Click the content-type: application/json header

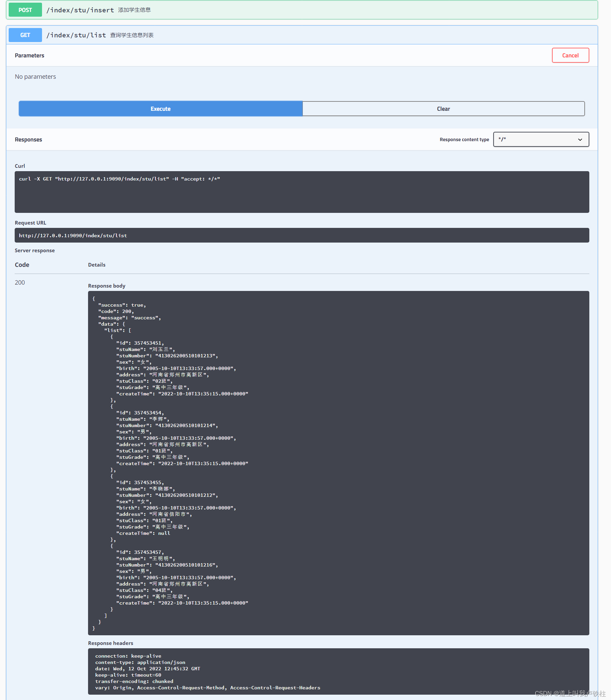pyautogui.click(x=140, y=662)
